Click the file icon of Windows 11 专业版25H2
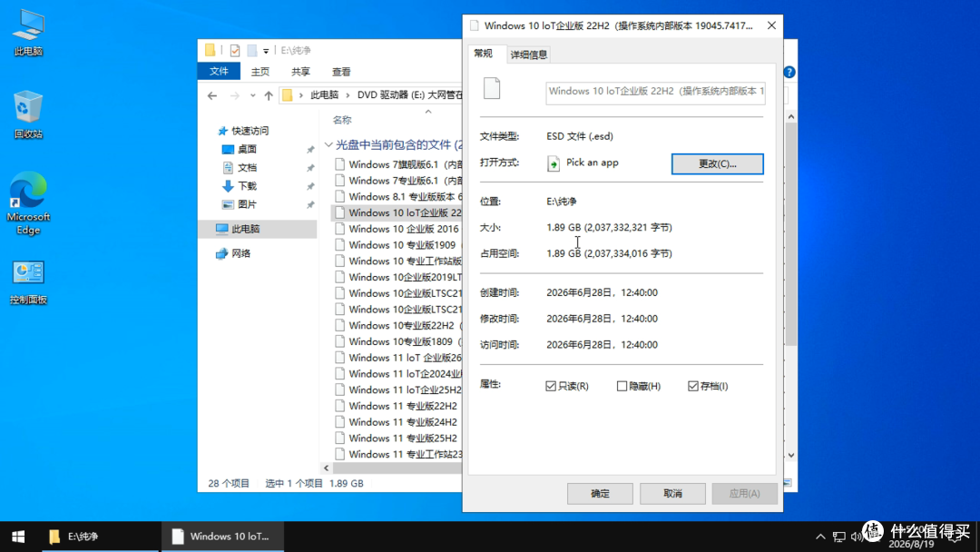This screenshot has width=980, height=552. [x=339, y=439]
